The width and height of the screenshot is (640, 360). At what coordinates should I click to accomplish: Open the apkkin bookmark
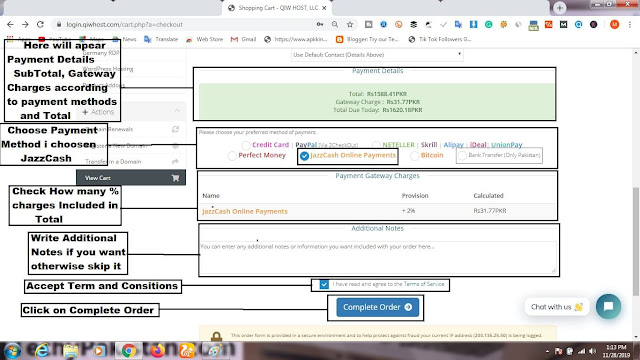(x=296, y=39)
